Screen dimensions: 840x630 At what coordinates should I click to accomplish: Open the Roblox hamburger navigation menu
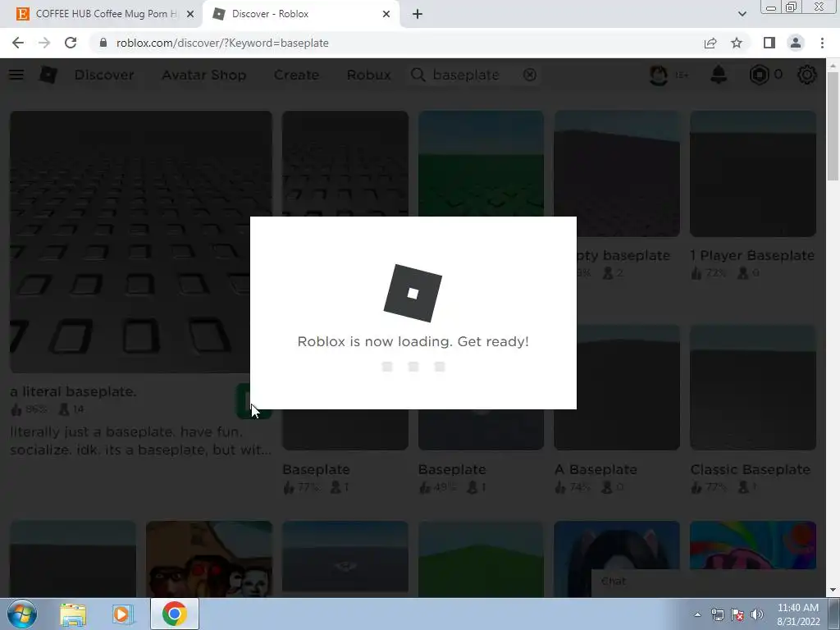(16, 75)
